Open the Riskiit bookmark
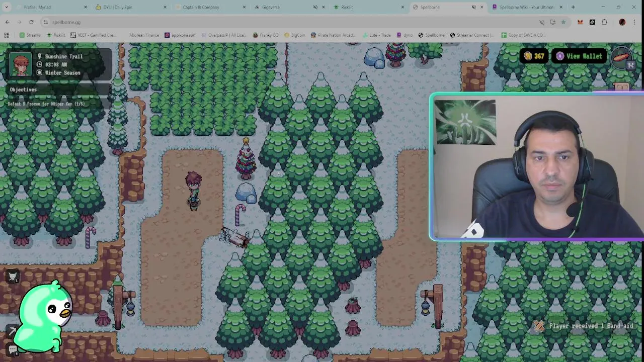 (56, 35)
